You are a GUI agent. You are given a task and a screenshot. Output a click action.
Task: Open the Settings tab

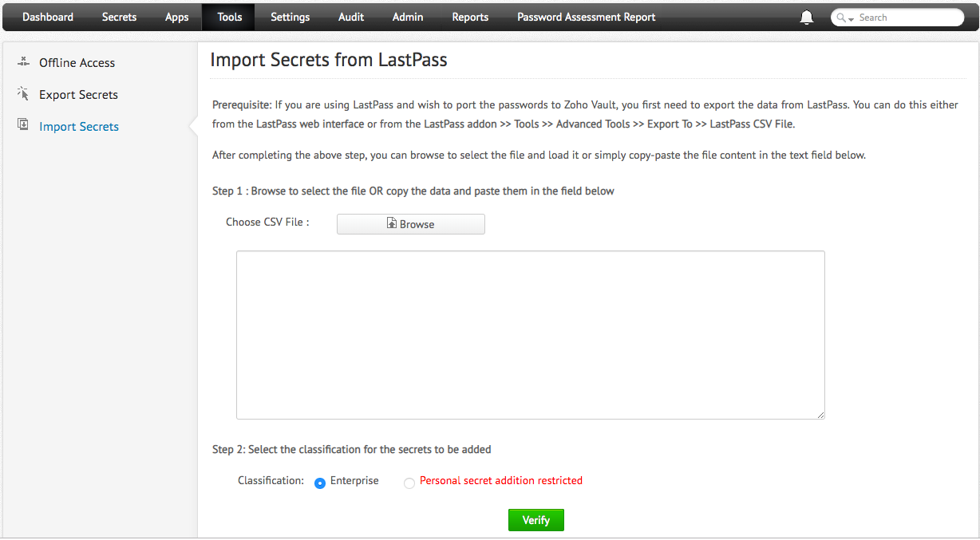290,17
